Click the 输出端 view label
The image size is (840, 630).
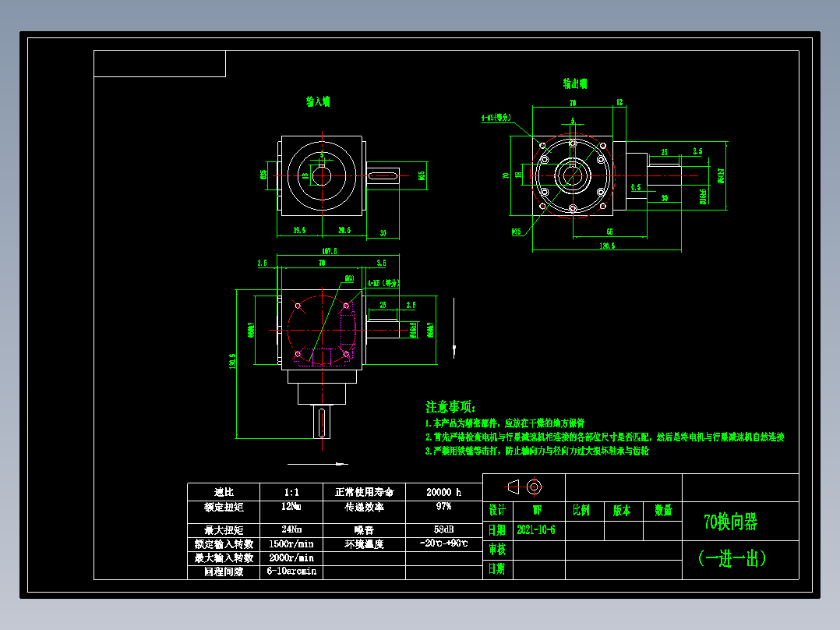[x=575, y=83]
